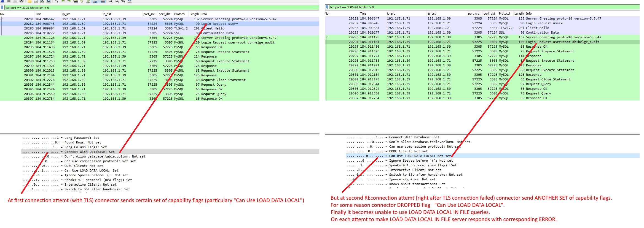Viewport: 644px width, 228px height.
Task: Sort by Time column in left window
Action: [x=38, y=14]
